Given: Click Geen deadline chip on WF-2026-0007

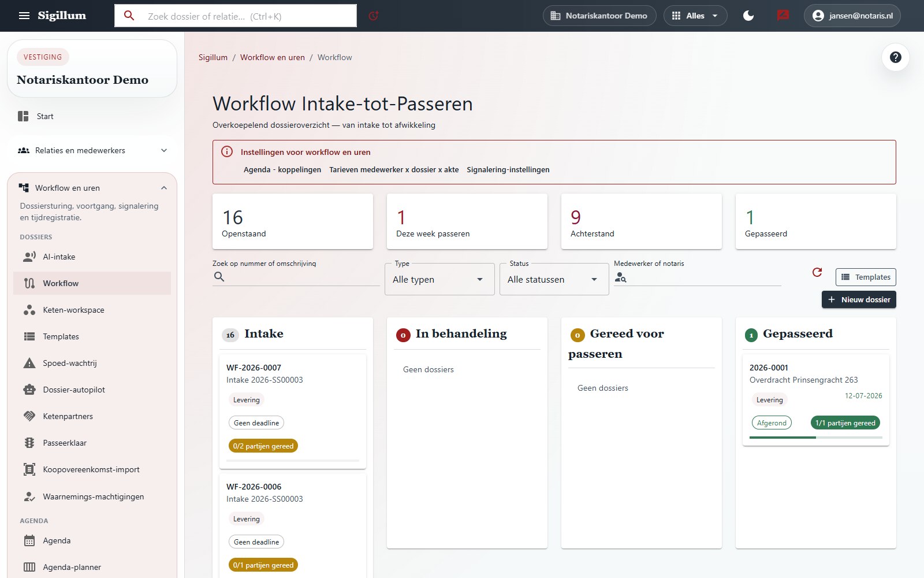Looking at the screenshot, I should point(256,423).
